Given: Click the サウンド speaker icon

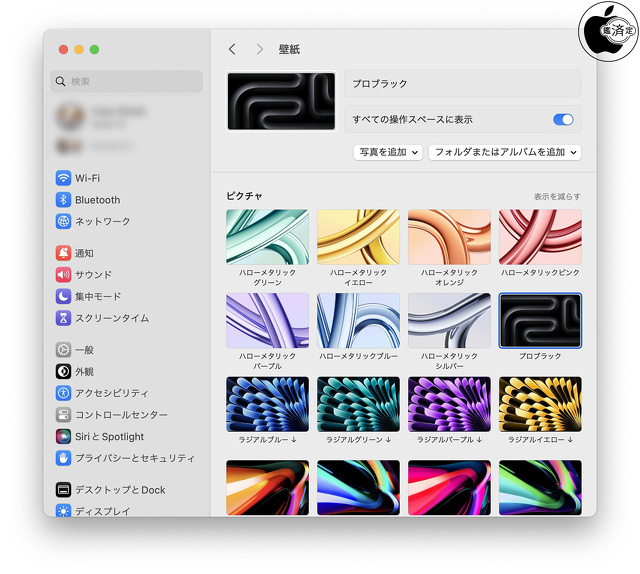Looking at the screenshot, I should (63, 275).
